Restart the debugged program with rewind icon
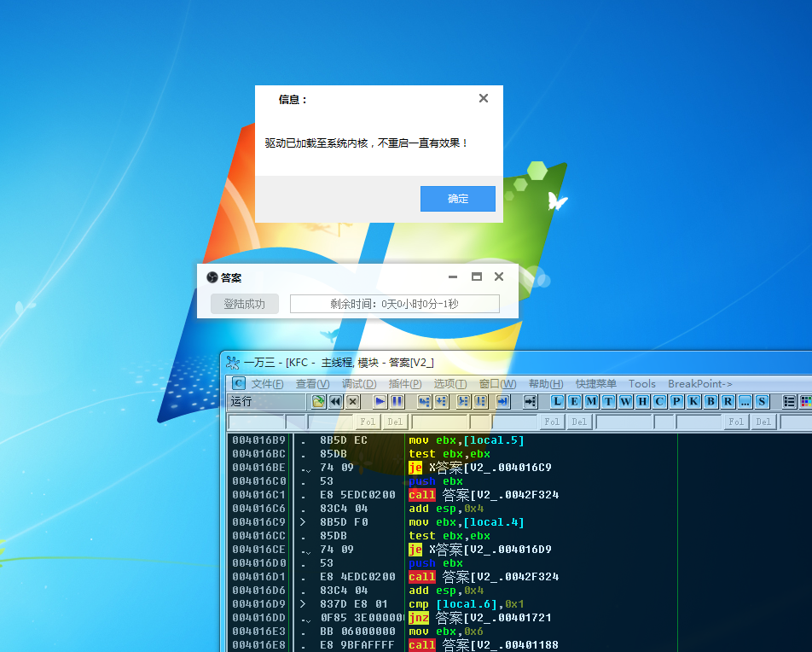Image resolution: width=812 pixels, height=652 pixels. click(335, 401)
